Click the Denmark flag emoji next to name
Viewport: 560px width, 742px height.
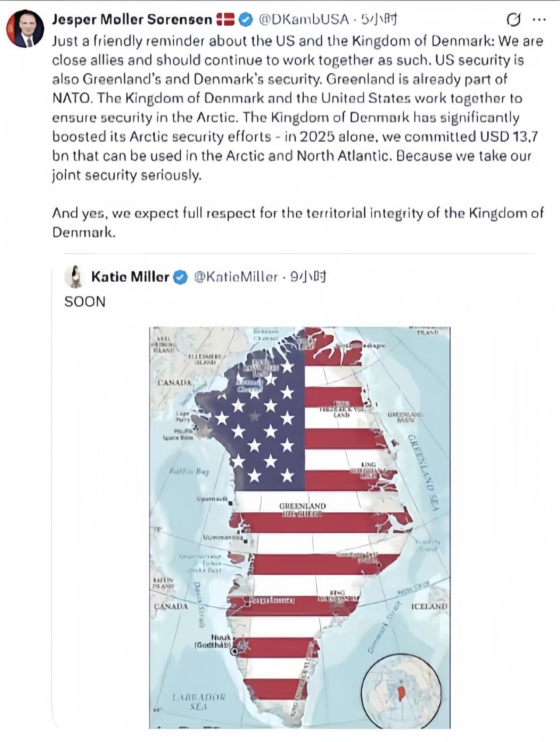[x=226, y=19]
